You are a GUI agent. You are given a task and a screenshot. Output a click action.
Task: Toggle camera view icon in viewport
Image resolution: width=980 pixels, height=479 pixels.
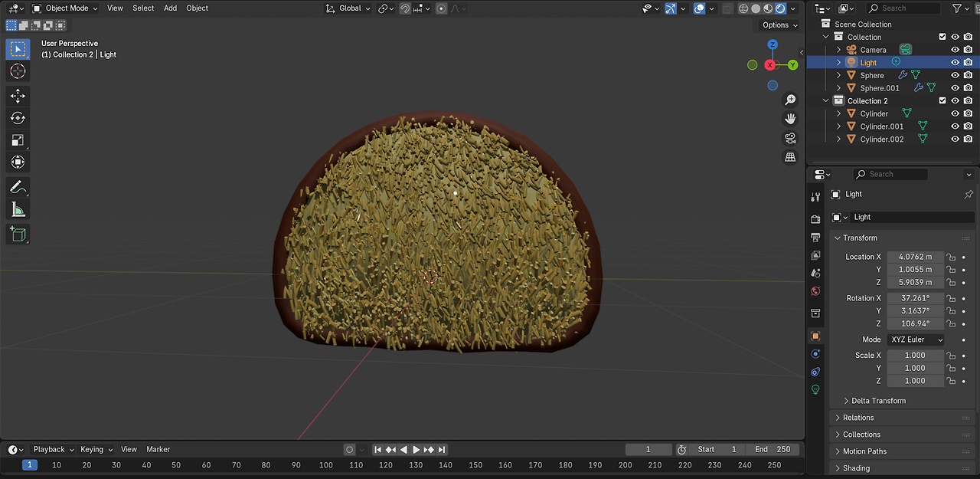pos(790,138)
